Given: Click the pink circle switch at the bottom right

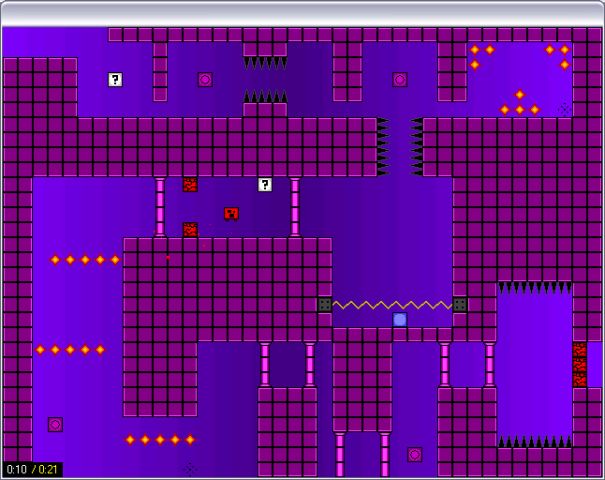Looking at the screenshot, I should coord(415,455).
